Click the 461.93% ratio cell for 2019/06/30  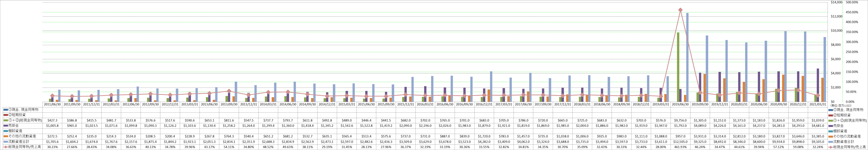point(681,147)
